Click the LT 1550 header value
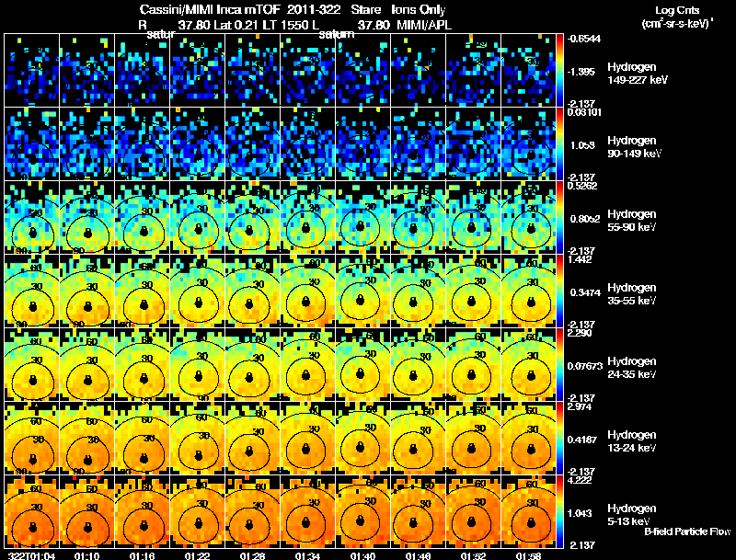The height and width of the screenshot is (560, 736). (285, 25)
